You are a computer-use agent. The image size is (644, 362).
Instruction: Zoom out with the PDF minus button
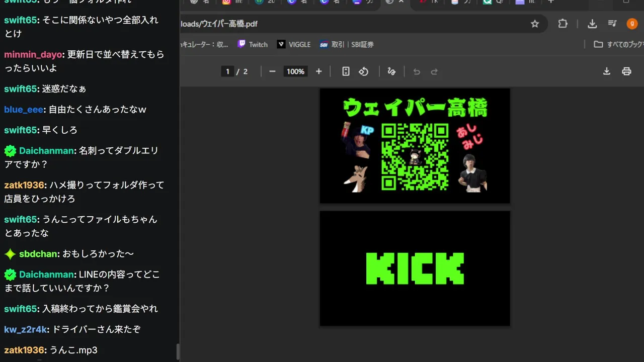coord(272,71)
